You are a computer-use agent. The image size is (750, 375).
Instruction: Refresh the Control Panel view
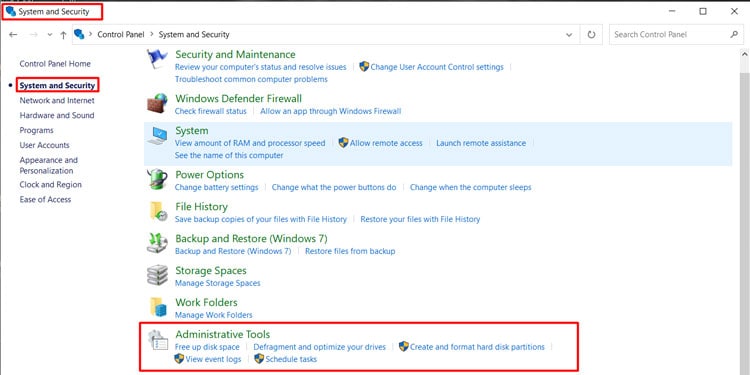point(591,34)
